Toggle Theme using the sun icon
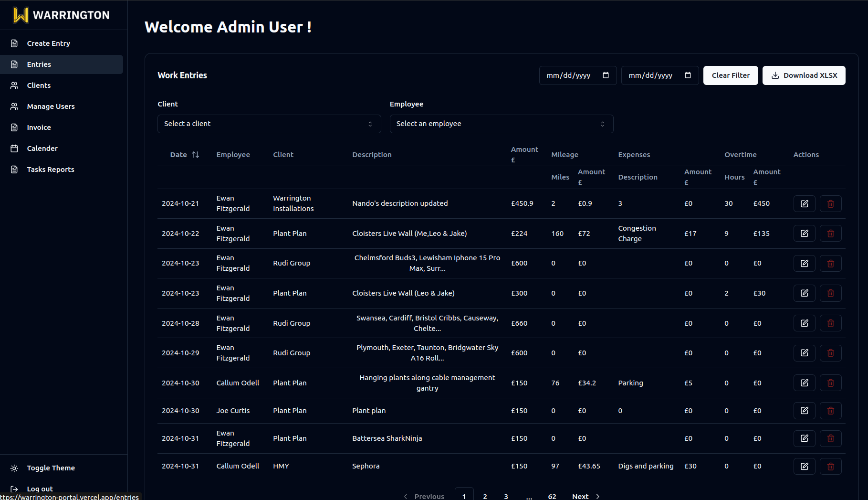 pos(14,468)
